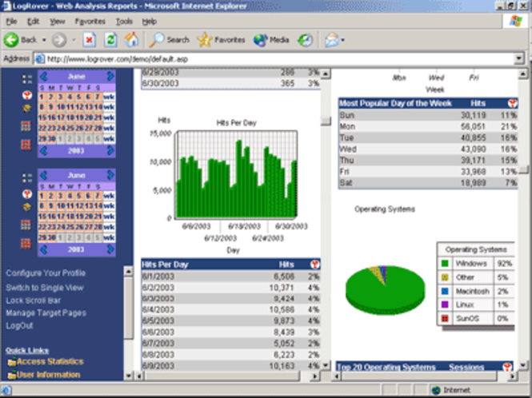
Task: Click sidebar links scroll up arrow
Action: pyautogui.click(x=128, y=271)
